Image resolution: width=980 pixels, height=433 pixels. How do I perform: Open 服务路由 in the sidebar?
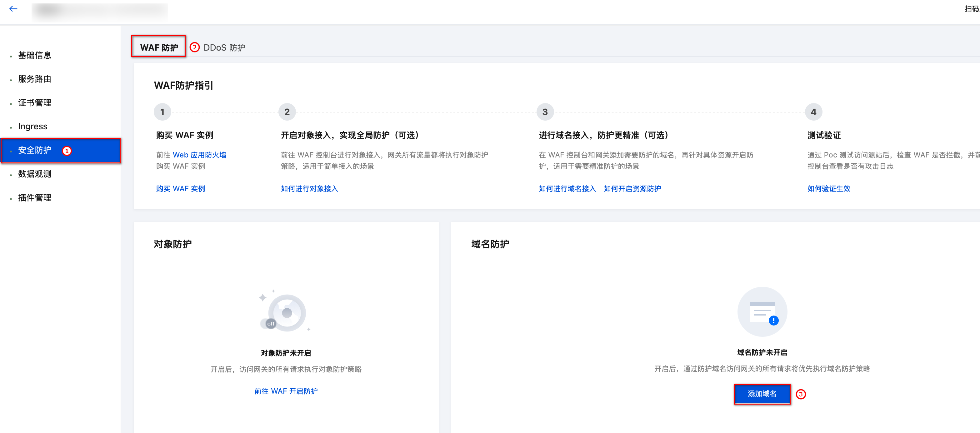pos(35,79)
